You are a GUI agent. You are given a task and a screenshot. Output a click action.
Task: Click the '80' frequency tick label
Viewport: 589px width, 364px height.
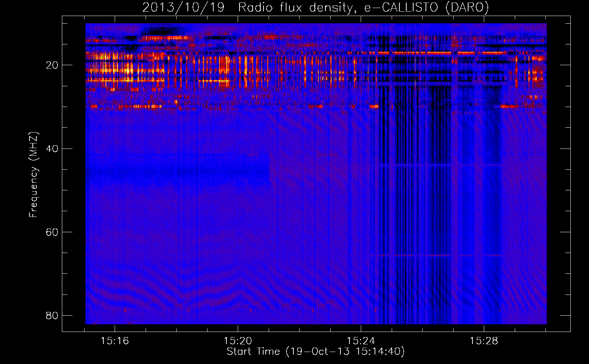[52, 315]
